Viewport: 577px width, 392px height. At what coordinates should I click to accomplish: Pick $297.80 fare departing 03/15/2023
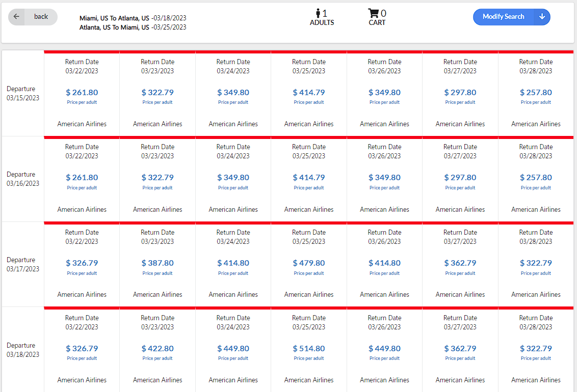[x=460, y=93]
